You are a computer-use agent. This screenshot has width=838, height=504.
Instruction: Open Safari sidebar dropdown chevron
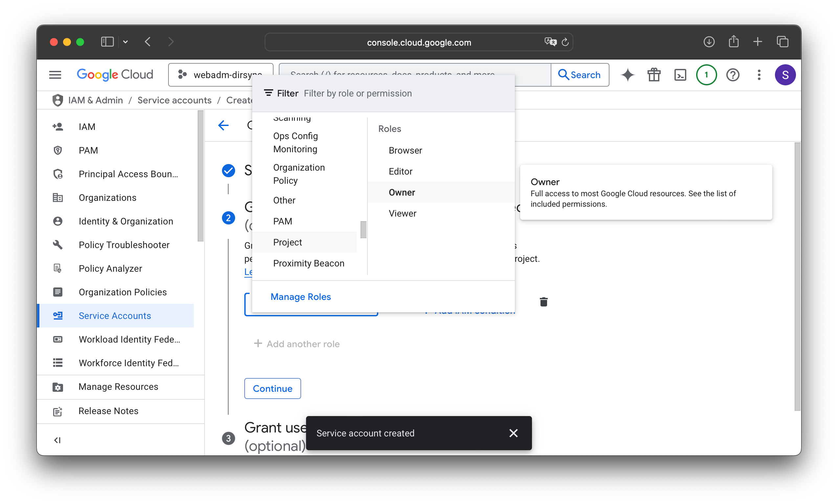125,42
